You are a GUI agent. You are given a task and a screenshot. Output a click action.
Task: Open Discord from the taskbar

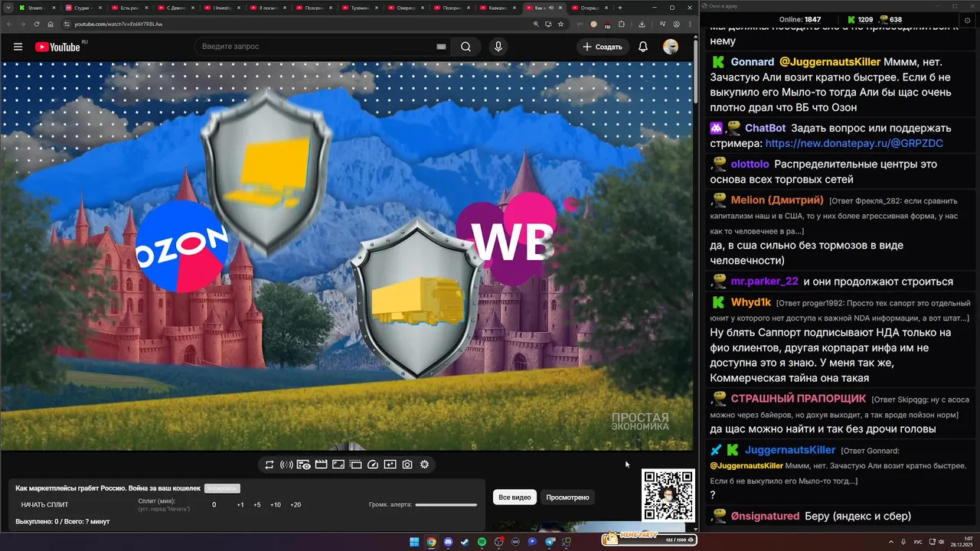[448, 542]
